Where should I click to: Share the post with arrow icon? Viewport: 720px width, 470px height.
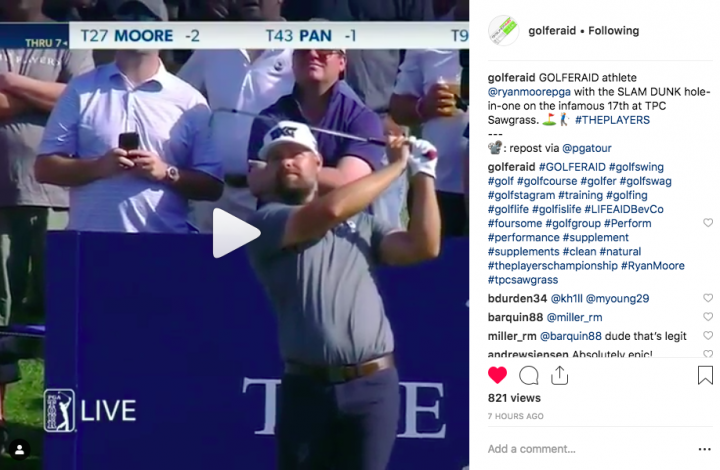click(559, 375)
